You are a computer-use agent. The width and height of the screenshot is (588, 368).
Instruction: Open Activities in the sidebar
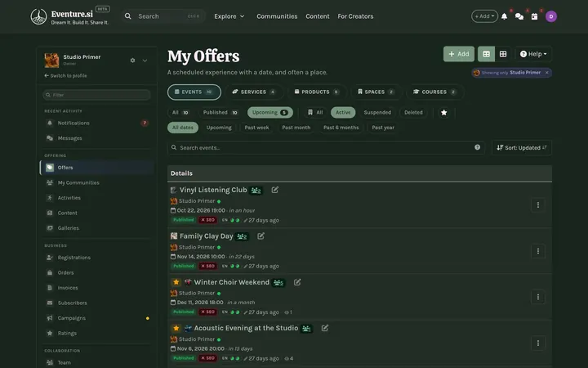pyautogui.click(x=96, y=198)
